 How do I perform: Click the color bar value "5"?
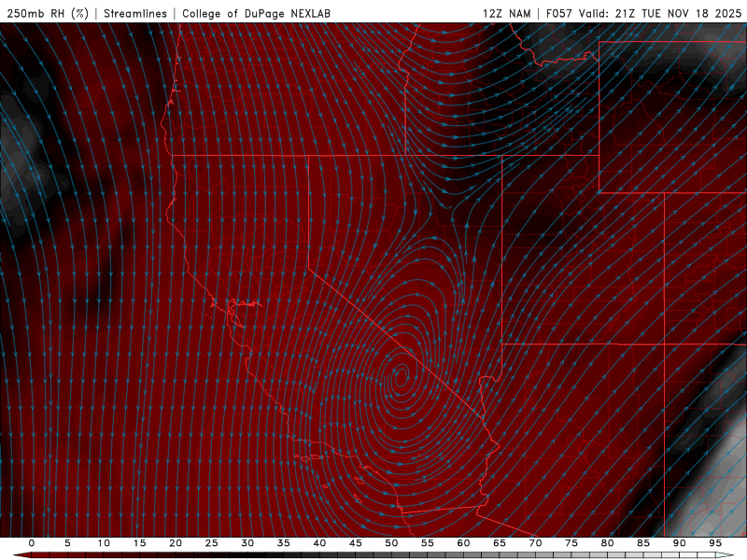tap(67, 543)
